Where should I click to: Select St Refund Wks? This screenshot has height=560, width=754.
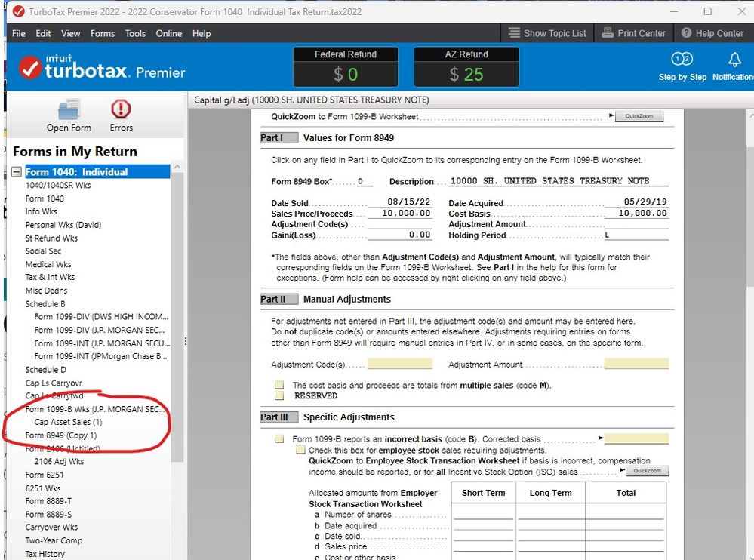pyautogui.click(x=51, y=238)
